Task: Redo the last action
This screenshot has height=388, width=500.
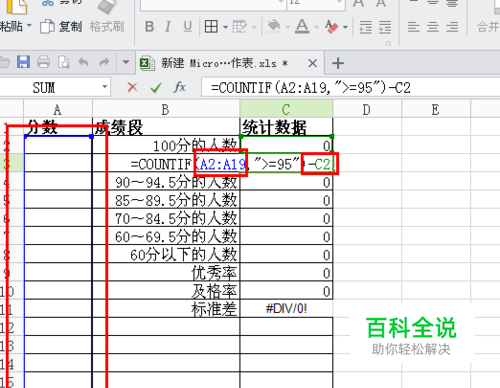Action: (x=104, y=62)
